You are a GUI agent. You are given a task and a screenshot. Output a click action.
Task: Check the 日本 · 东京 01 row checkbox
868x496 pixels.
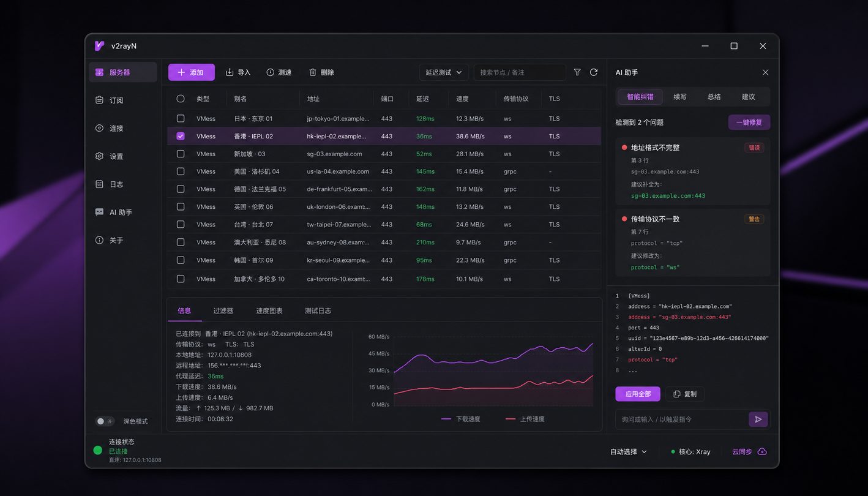pos(181,118)
